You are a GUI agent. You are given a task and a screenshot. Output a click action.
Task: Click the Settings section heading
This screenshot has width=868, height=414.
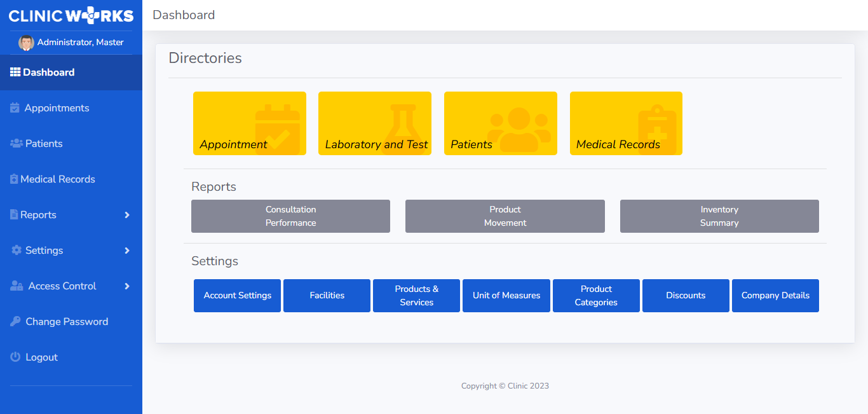pyautogui.click(x=215, y=261)
